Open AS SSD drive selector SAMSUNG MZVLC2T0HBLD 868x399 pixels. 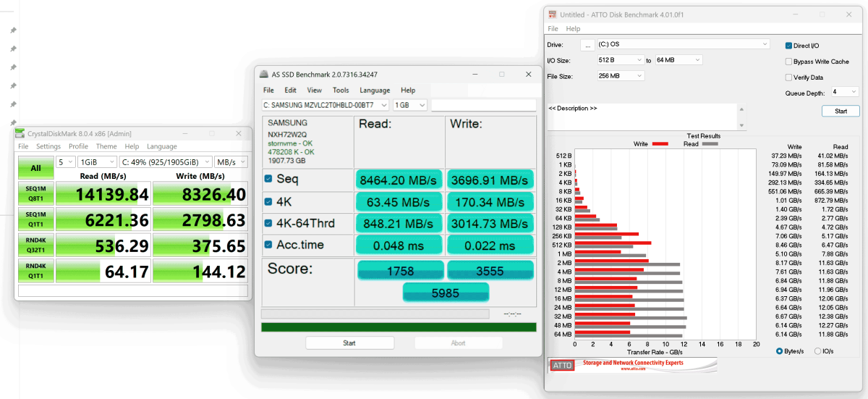pyautogui.click(x=326, y=105)
